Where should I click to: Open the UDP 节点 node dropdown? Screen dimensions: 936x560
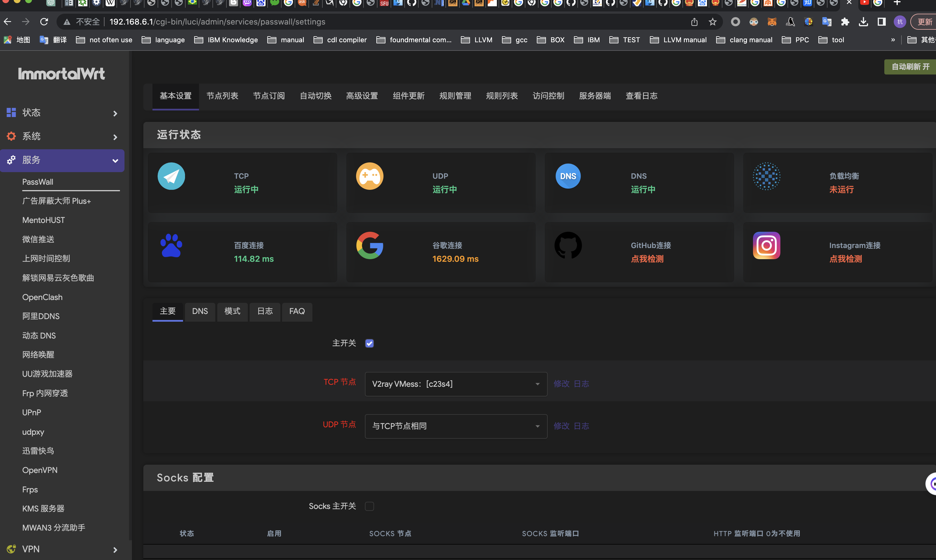(455, 426)
